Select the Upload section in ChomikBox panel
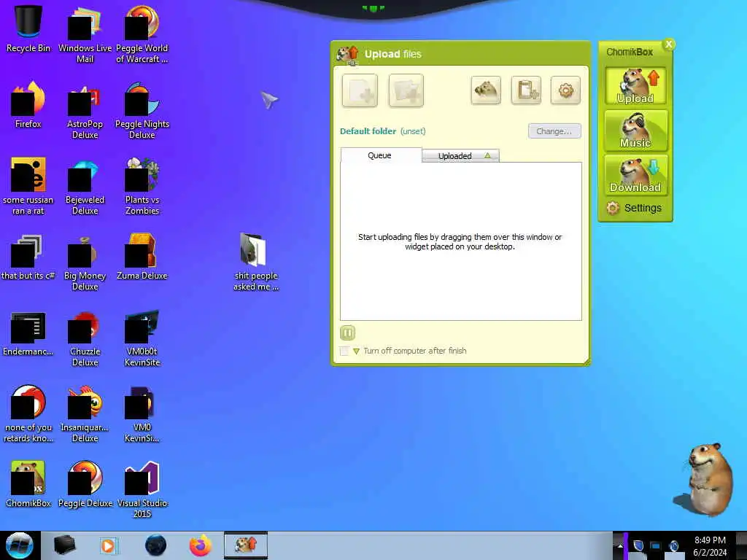The height and width of the screenshot is (560, 747). 635,86
